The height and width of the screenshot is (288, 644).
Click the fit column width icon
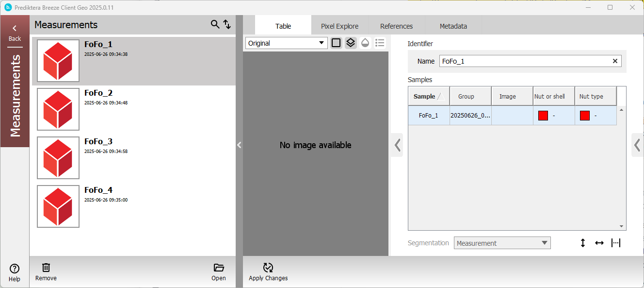(616, 243)
